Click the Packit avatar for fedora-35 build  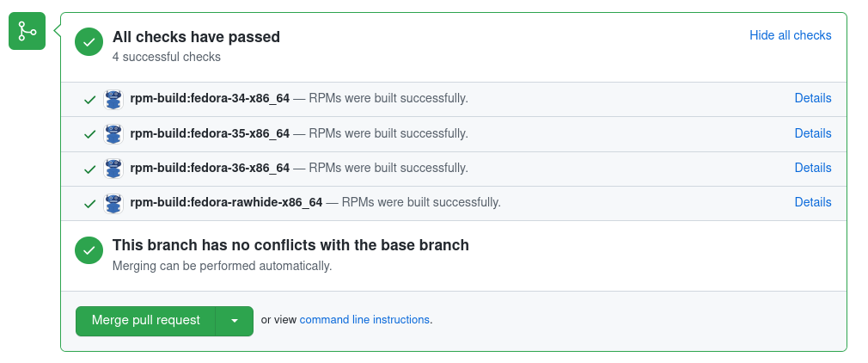pos(113,134)
